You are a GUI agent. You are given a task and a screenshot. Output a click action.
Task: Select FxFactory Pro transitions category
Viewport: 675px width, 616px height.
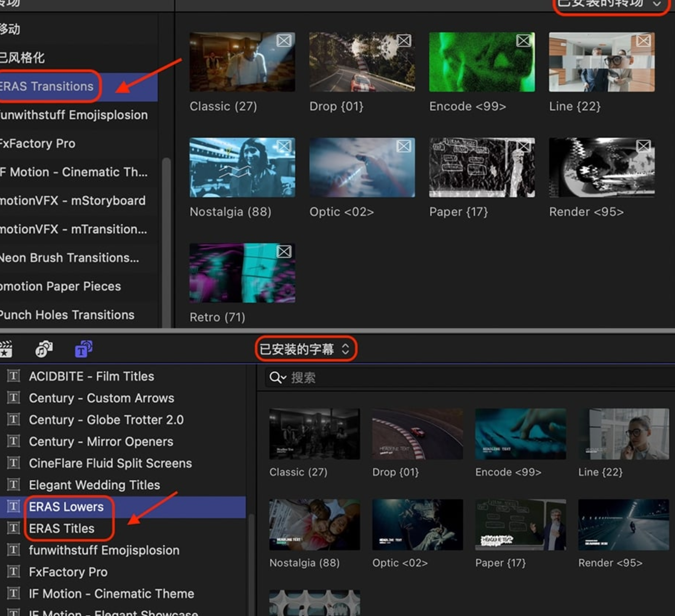coord(79,144)
